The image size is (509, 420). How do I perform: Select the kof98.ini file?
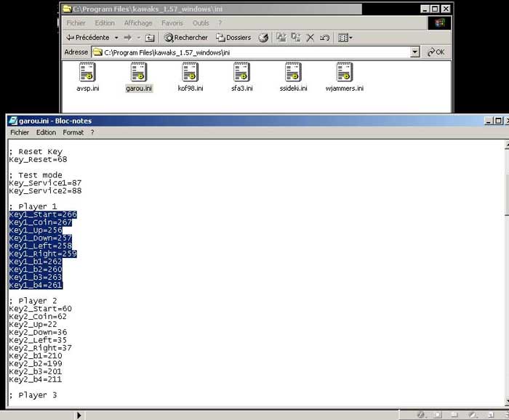click(191, 73)
